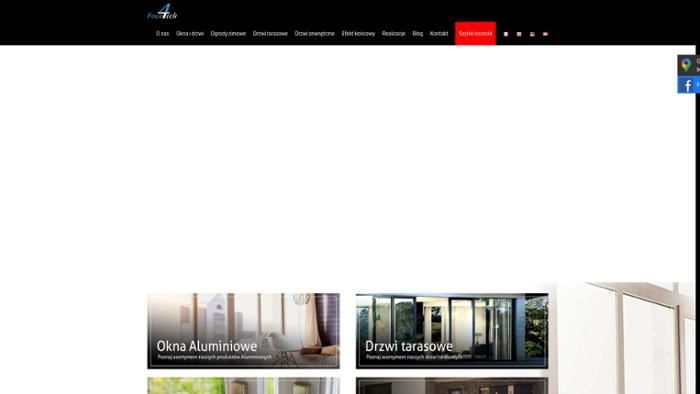
Task: Visit the Blog page
Action: (417, 33)
